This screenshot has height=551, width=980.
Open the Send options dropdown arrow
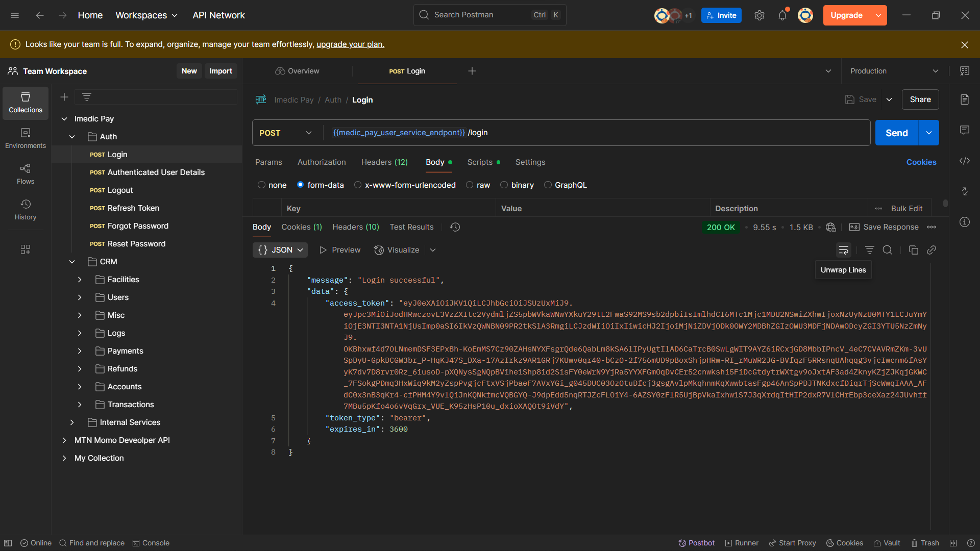coord(929,133)
